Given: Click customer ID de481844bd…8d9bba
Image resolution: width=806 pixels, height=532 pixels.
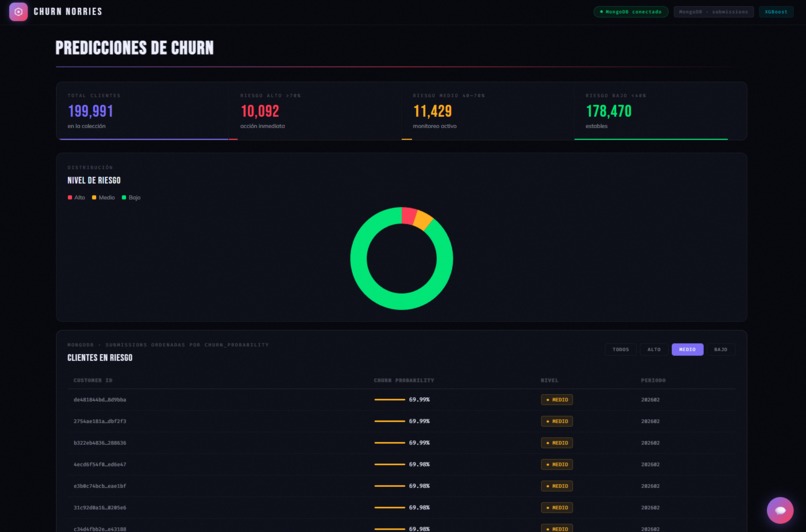Looking at the screenshot, I should click(100, 399).
